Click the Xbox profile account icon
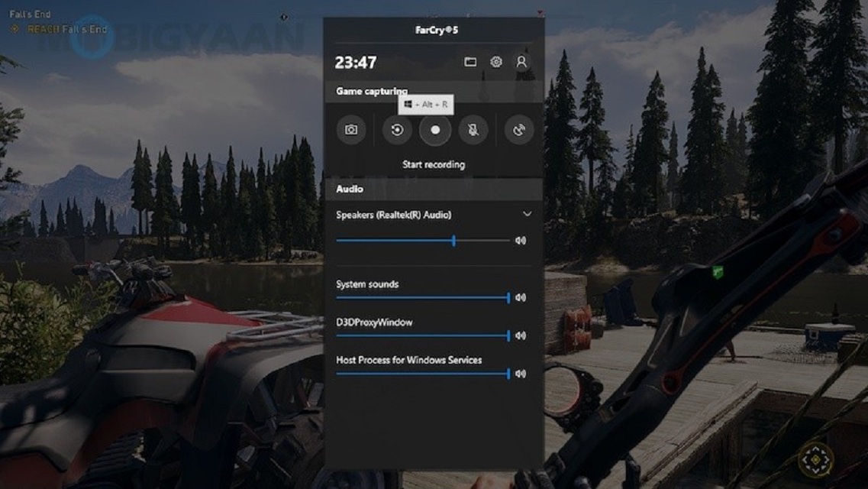Viewport: 868px width, 489px height. tap(522, 61)
